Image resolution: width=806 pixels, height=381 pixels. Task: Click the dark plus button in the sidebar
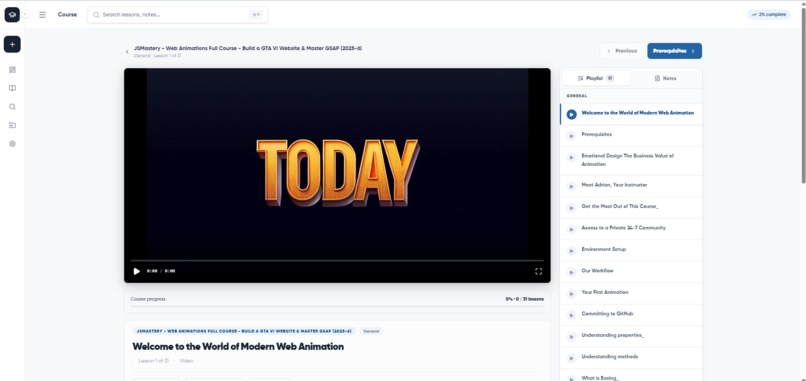tap(12, 45)
